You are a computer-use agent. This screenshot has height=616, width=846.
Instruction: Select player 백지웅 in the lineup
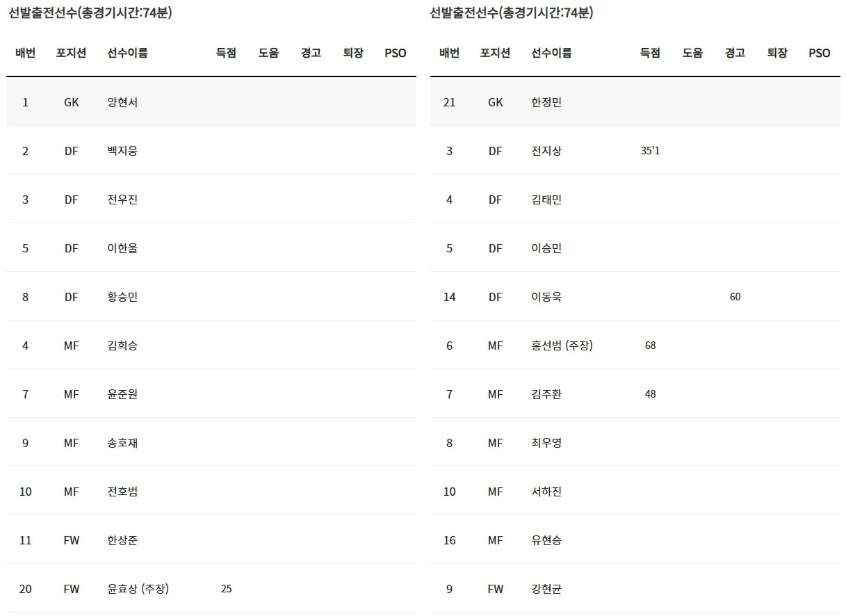pyautogui.click(x=122, y=151)
